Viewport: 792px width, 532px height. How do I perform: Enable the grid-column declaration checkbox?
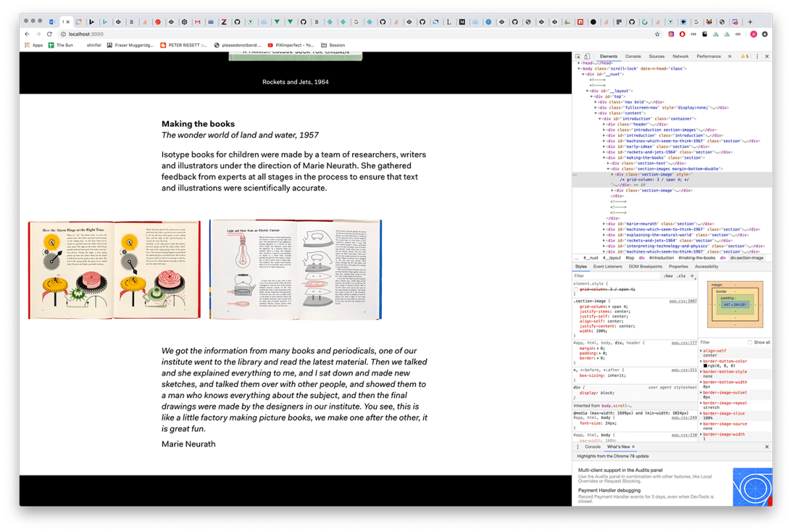tap(576, 290)
